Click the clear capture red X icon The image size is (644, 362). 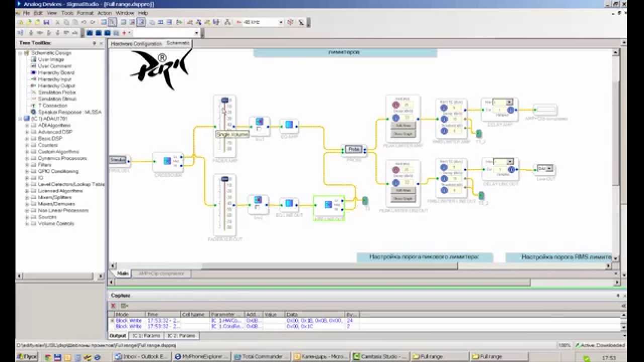[113, 306]
